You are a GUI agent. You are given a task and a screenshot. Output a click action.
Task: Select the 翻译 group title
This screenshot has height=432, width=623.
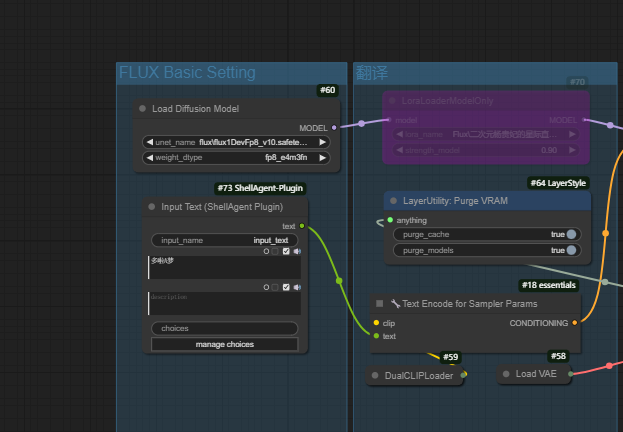coord(371,73)
